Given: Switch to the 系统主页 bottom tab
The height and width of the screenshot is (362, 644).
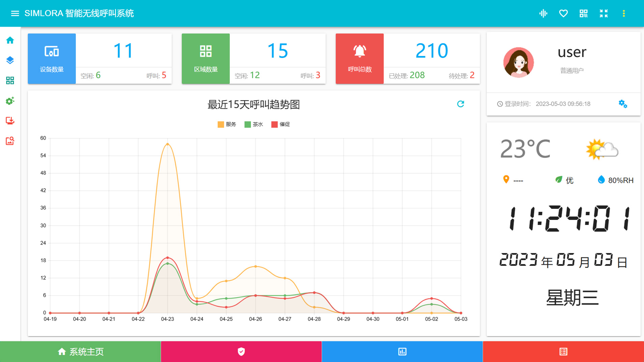Looking at the screenshot, I should 80,352.
